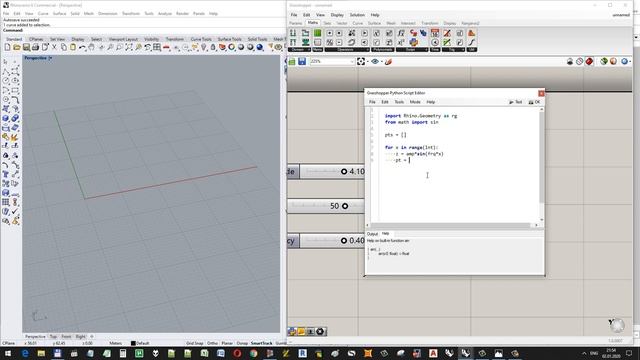640x360 pixels.
Task: Toggle the eye preview icon in Grasshopper
Action: coord(374,62)
